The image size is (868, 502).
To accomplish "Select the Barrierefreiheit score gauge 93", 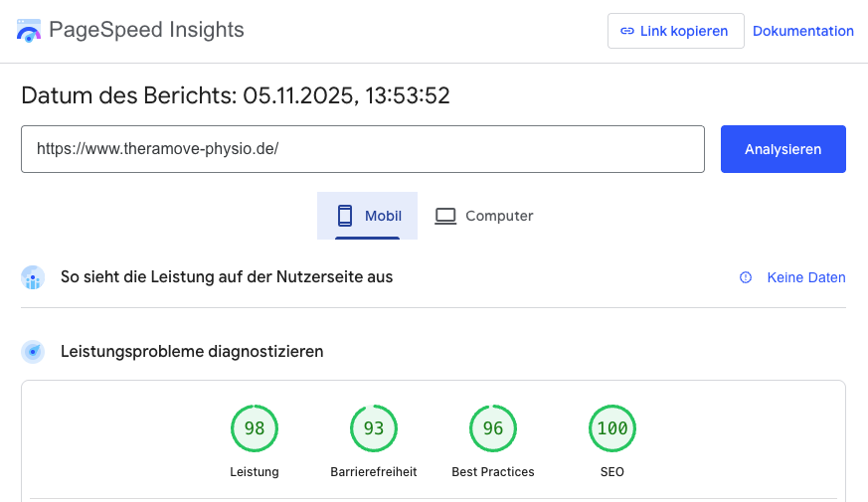I will pyautogui.click(x=374, y=428).
